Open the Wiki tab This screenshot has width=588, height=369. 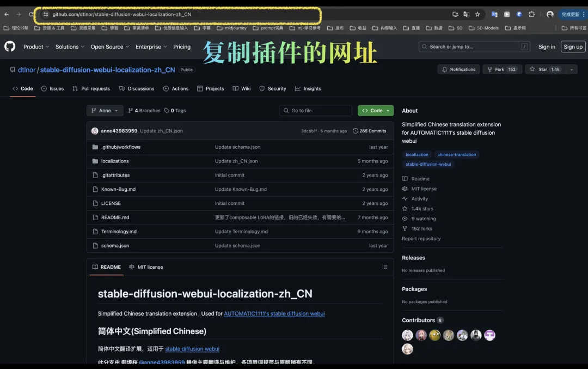[242, 89]
